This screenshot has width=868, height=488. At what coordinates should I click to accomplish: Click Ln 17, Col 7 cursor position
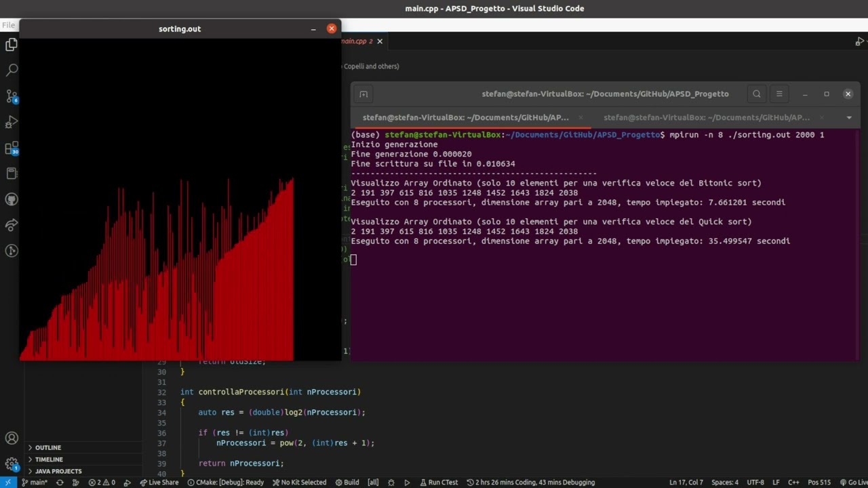pos(686,483)
